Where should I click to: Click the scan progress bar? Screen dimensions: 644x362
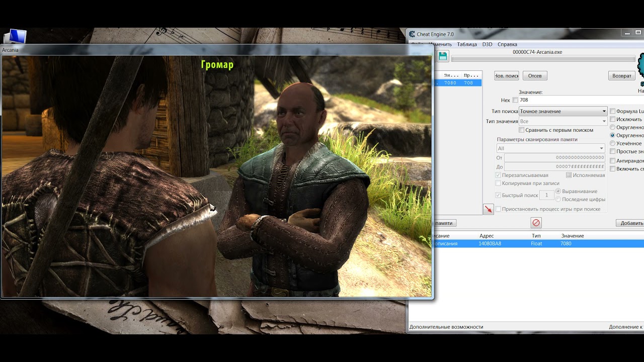coord(544,59)
